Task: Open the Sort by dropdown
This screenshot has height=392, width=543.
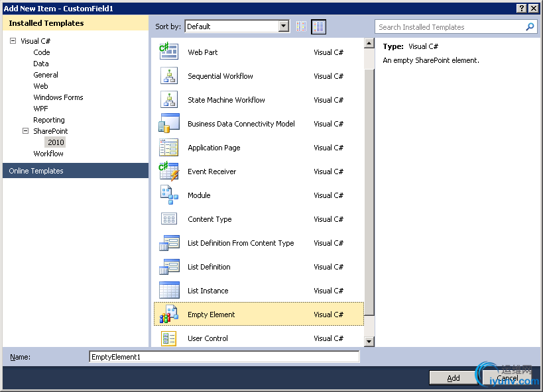Action: pos(284,26)
